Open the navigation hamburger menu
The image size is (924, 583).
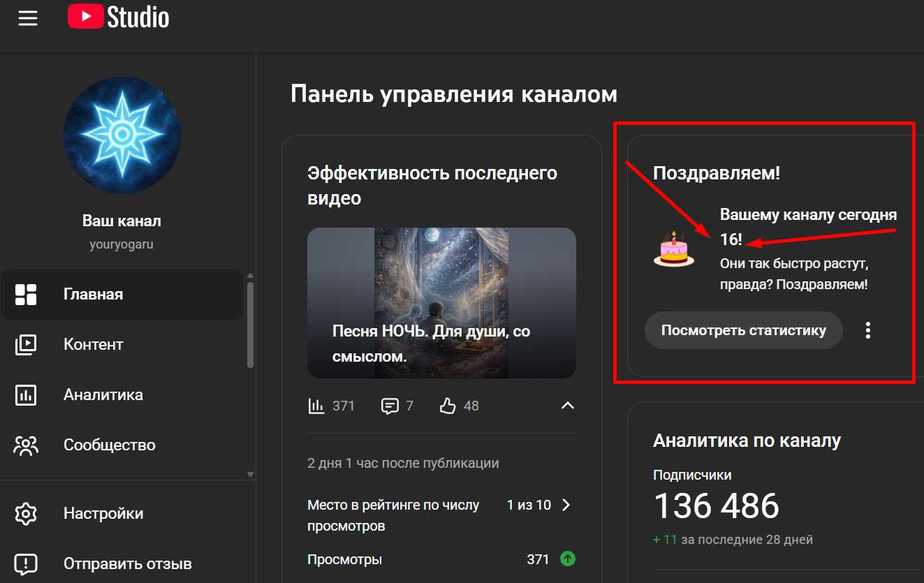click(27, 18)
